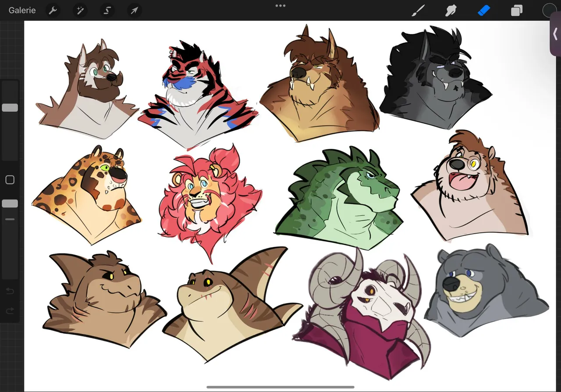Viewport: 561px width, 392px height.
Task: Open the Actions wrench menu
Action: [53, 10]
